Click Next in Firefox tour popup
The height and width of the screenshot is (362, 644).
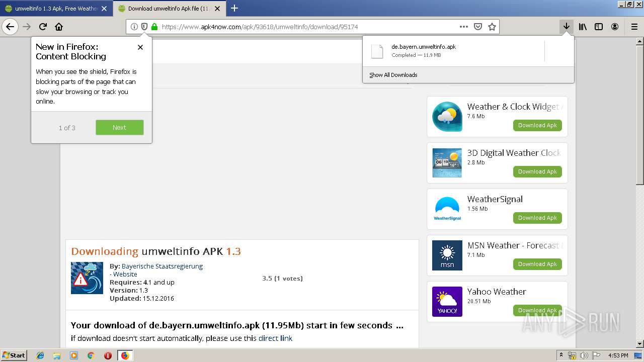pyautogui.click(x=120, y=127)
